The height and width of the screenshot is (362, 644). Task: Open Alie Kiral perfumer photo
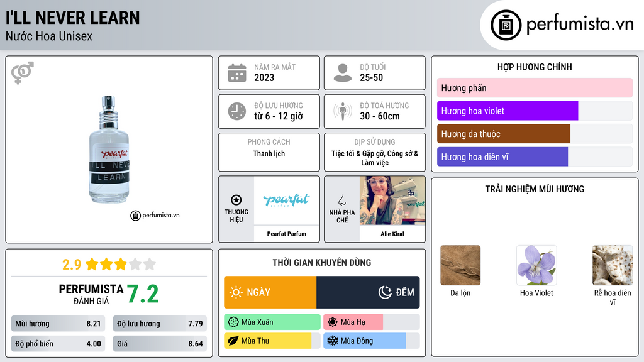(392, 200)
